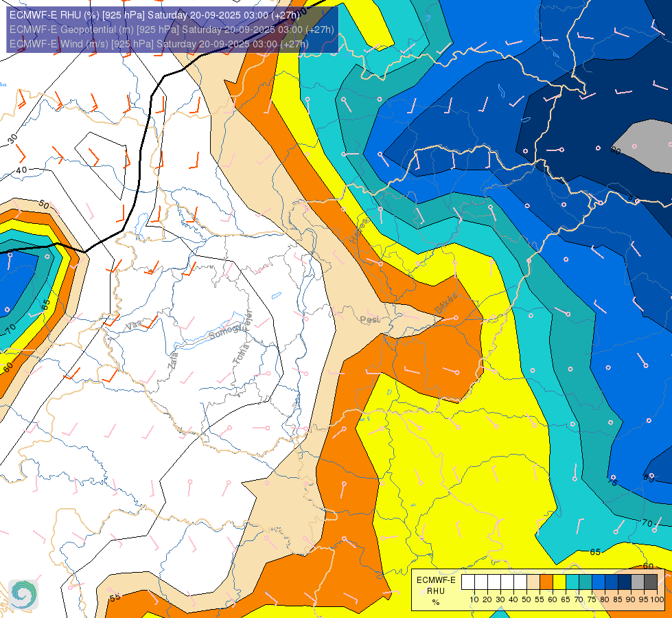Select the ECMWF-E Wind (m/s) layer title

tap(159, 44)
